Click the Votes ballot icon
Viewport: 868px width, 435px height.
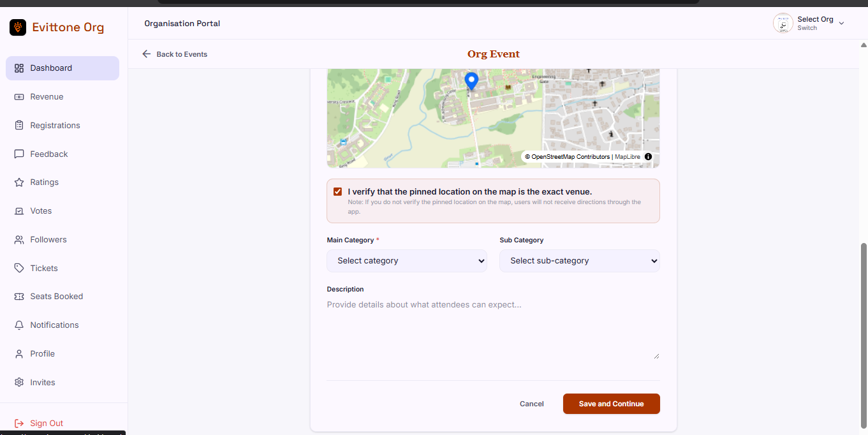(x=19, y=211)
